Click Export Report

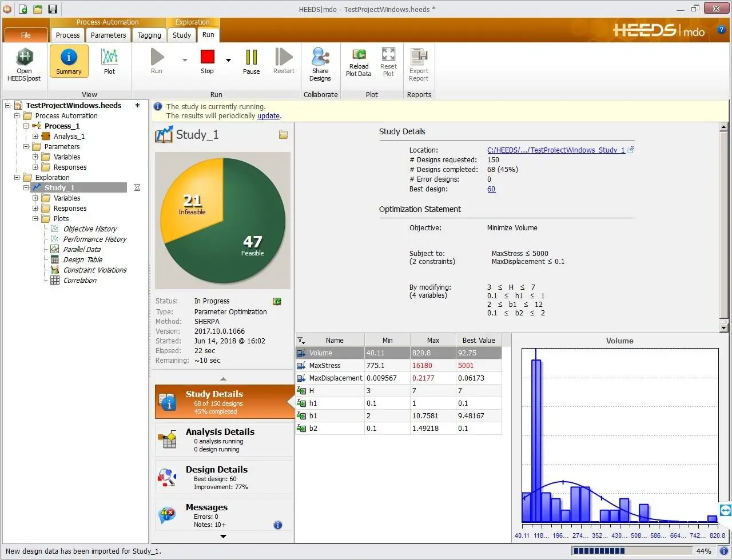(x=419, y=65)
